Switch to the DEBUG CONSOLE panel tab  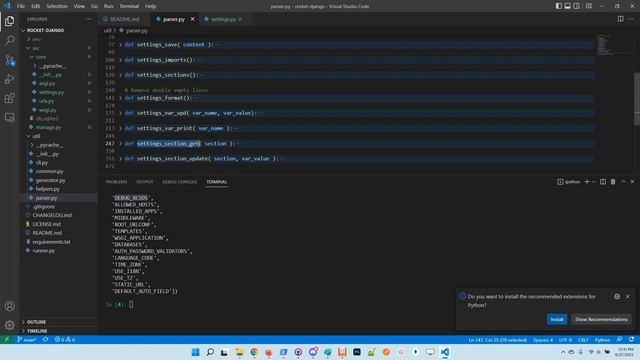tap(180, 182)
